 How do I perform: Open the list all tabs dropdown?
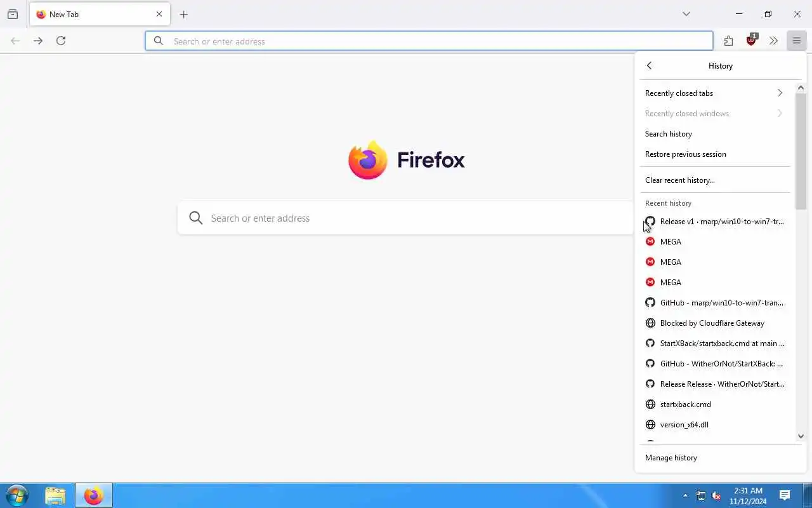pyautogui.click(x=686, y=14)
